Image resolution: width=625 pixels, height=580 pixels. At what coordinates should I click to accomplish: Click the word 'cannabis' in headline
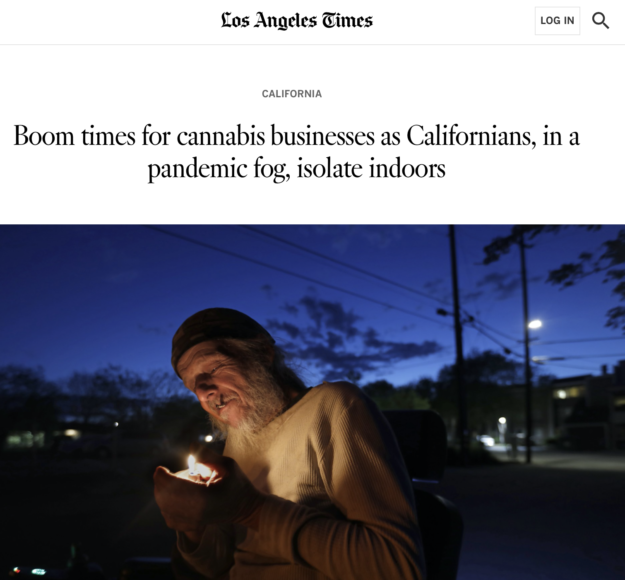point(221,136)
